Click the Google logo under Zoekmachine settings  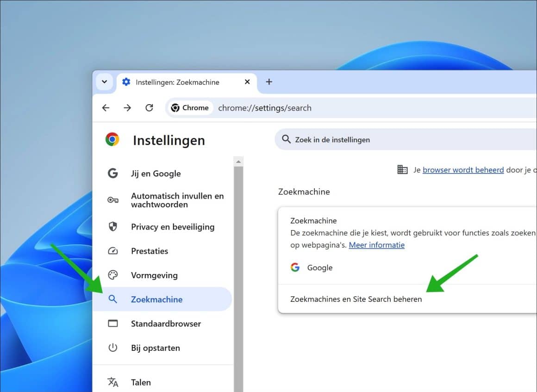coord(295,268)
